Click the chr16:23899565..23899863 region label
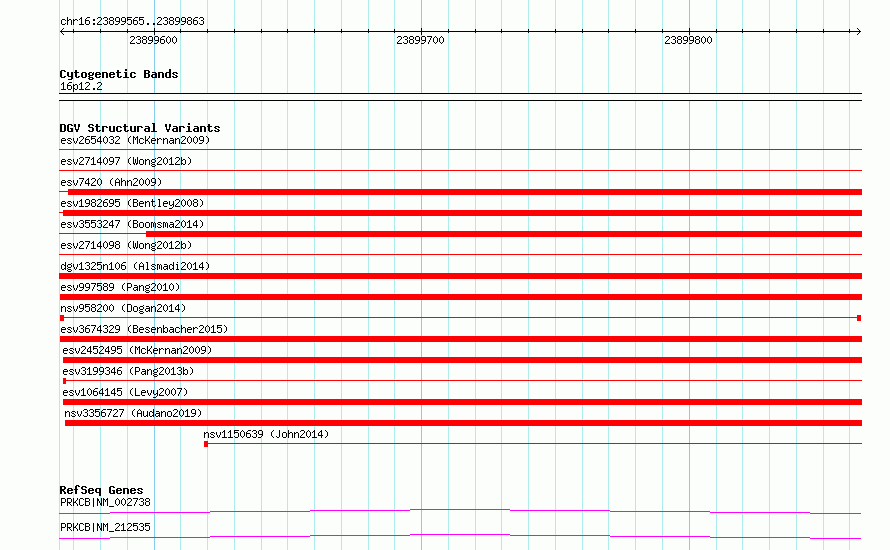The height and width of the screenshot is (550, 890). click(x=132, y=21)
